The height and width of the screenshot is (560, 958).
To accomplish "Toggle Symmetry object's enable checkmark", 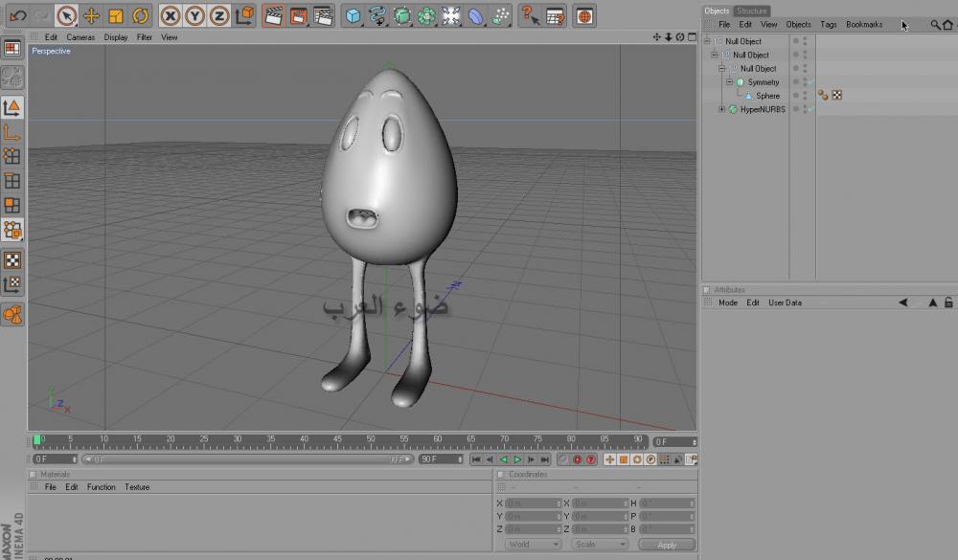I will coord(810,82).
